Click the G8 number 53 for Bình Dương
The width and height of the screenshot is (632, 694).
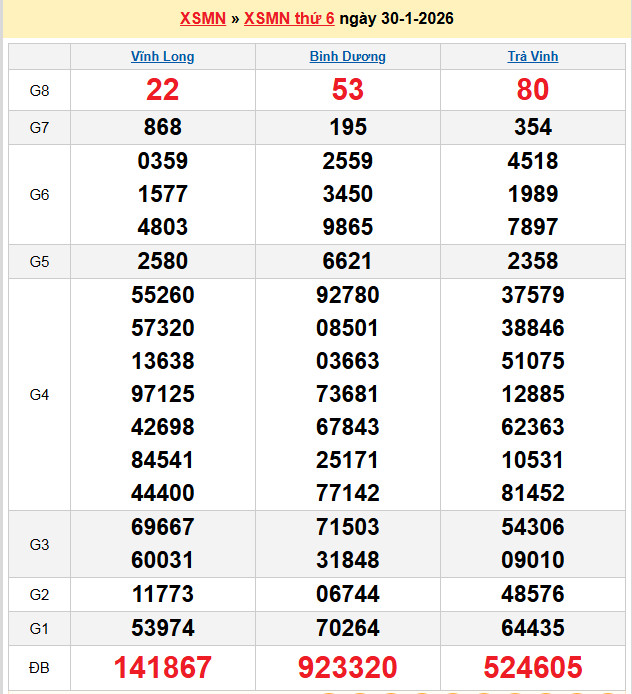[x=347, y=90]
